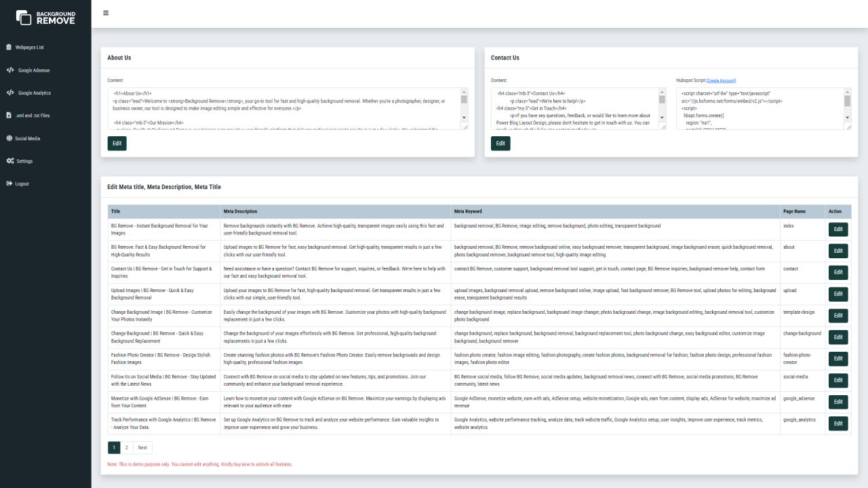Edit the social-media page meta row
Viewport: 868px width, 488px height.
[x=838, y=381]
